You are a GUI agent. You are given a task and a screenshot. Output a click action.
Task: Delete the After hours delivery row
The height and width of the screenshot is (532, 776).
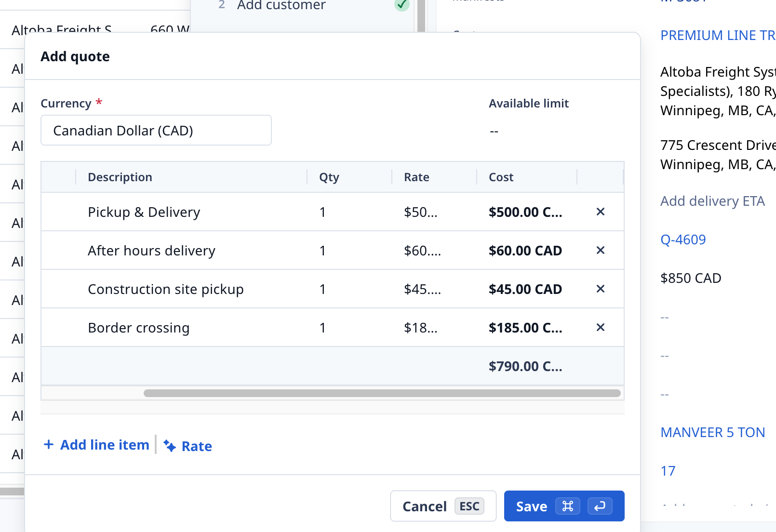600,251
